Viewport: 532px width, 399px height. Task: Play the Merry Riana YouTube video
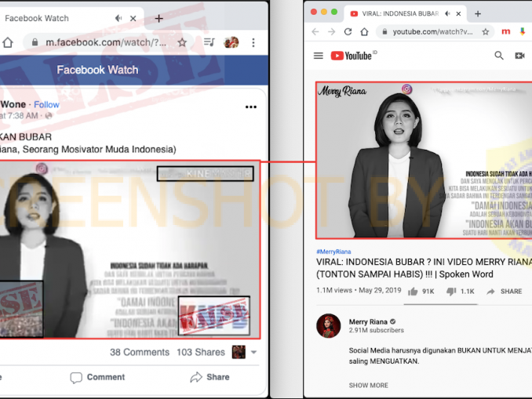tap(424, 161)
